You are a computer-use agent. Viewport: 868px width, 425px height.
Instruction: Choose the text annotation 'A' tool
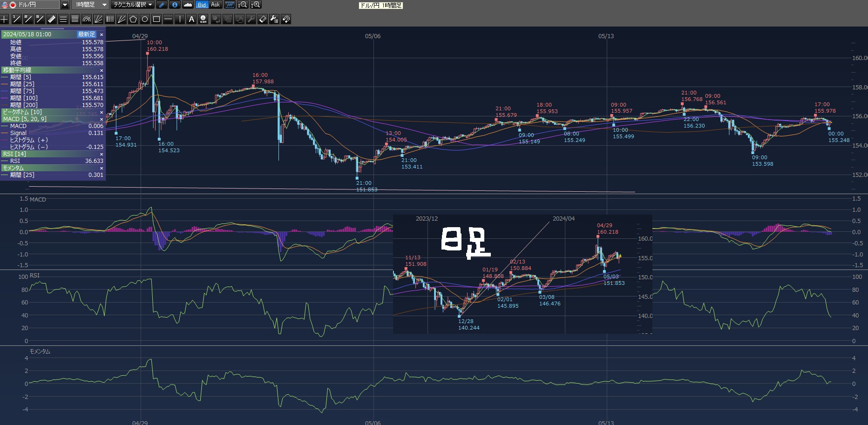pos(191,19)
